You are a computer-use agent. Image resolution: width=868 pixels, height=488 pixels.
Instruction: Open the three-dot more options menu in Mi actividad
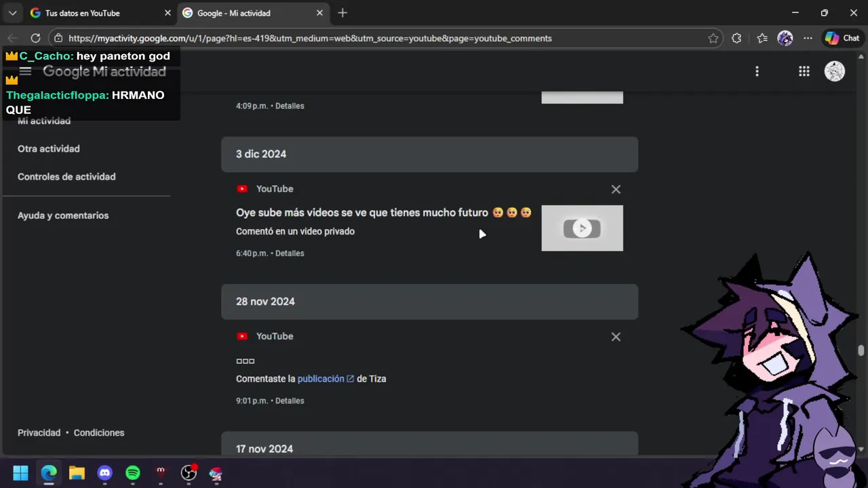point(757,71)
